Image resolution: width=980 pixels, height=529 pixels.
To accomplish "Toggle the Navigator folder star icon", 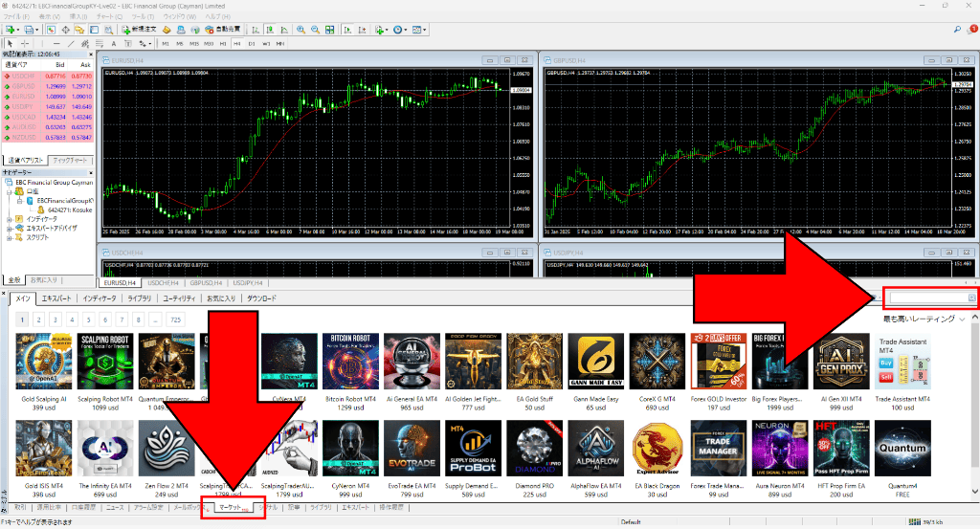I will 79,30.
